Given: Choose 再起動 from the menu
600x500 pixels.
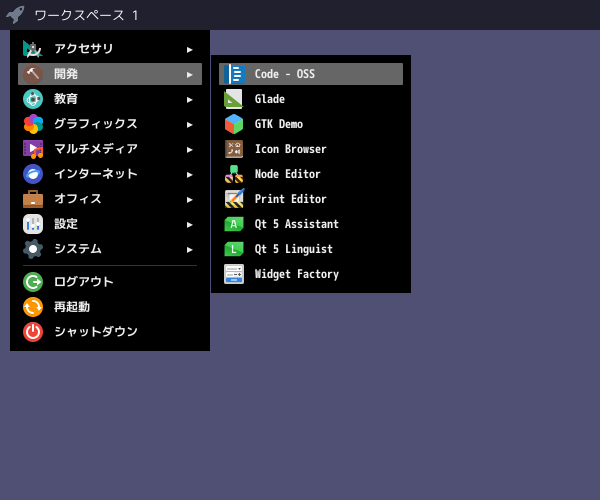Looking at the screenshot, I should point(110,307).
